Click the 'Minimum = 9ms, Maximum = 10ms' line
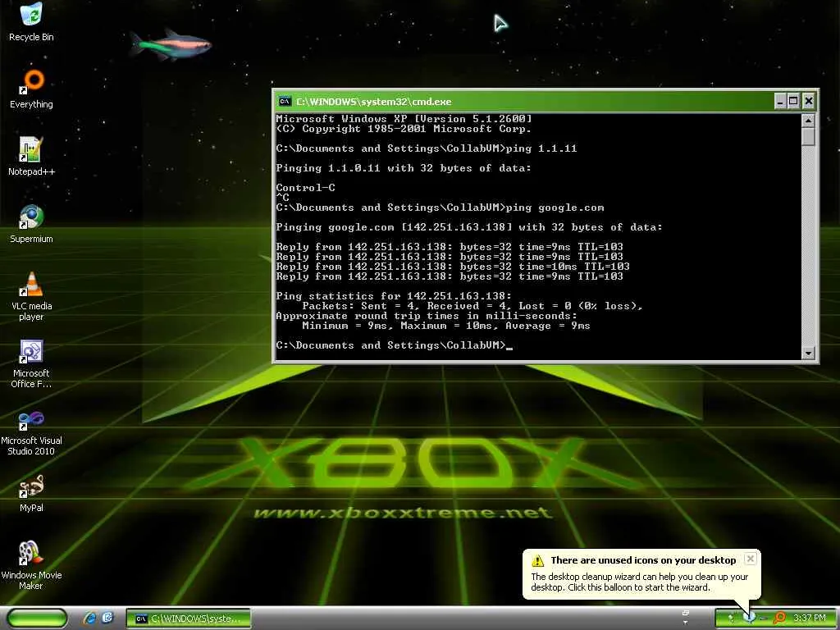The height and width of the screenshot is (630, 840). pyautogui.click(x=445, y=326)
